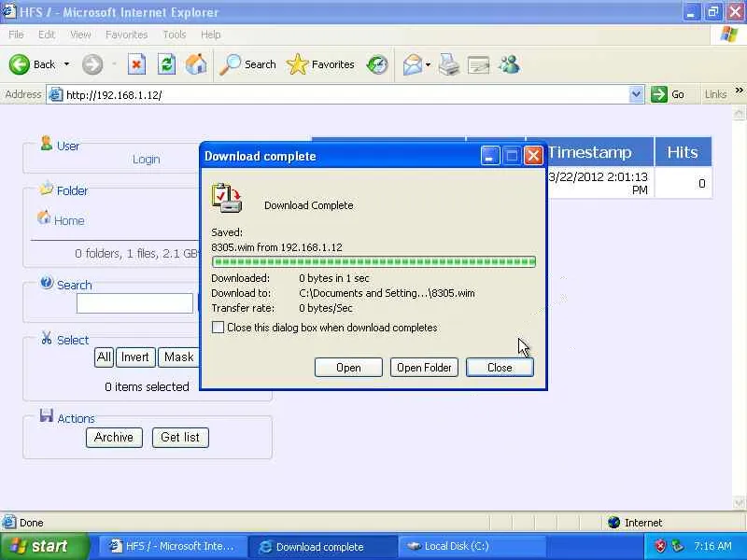
Task: Open the Edit menu
Action: [46, 35]
